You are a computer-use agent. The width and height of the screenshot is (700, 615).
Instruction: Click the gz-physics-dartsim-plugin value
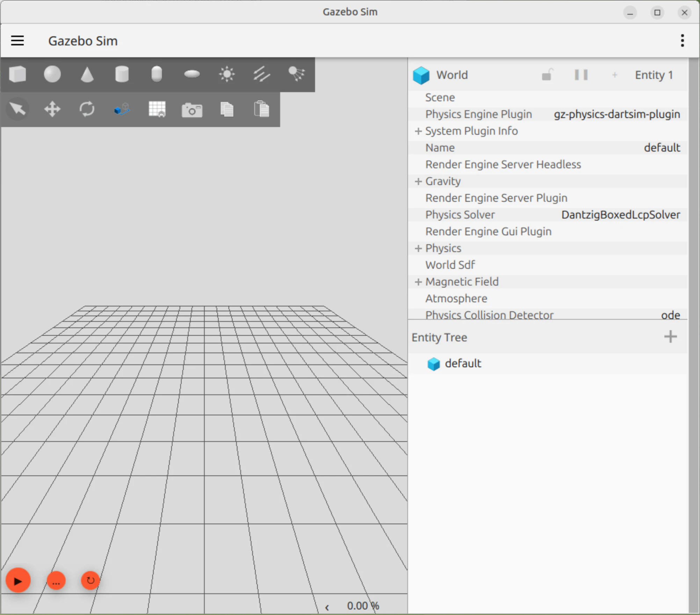click(617, 114)
